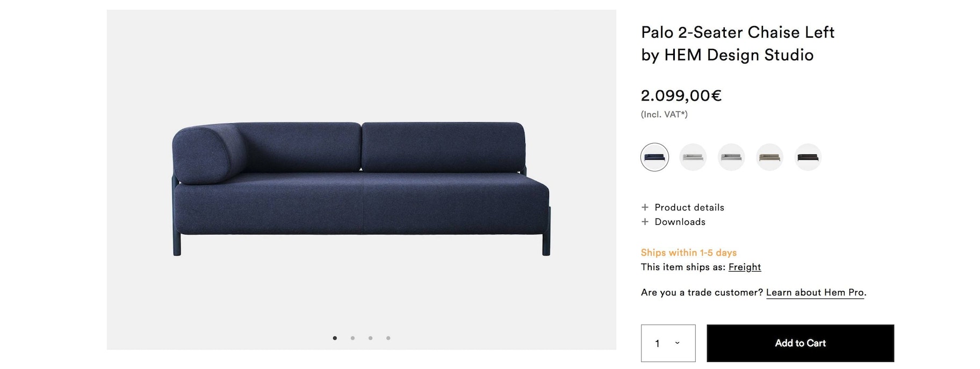Click the plus icon beside Product details
This screenshot has width=980, height=369.
(645, 208)
